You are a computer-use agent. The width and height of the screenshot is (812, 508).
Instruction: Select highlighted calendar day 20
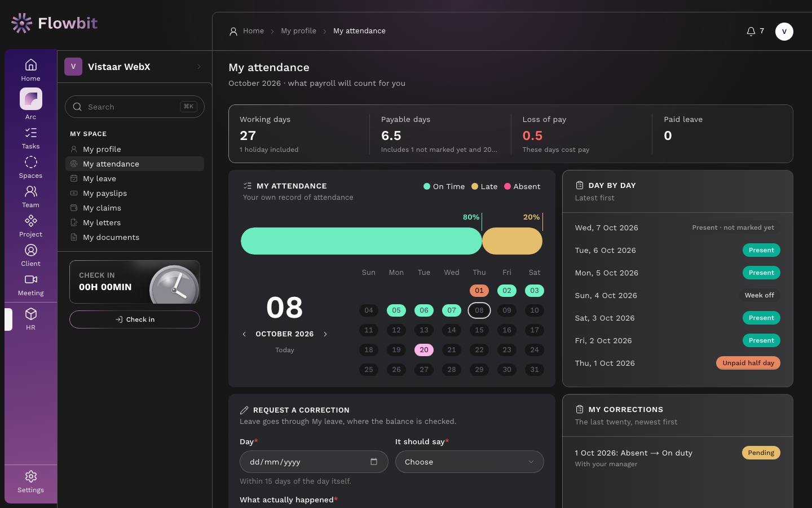point(424,350)
